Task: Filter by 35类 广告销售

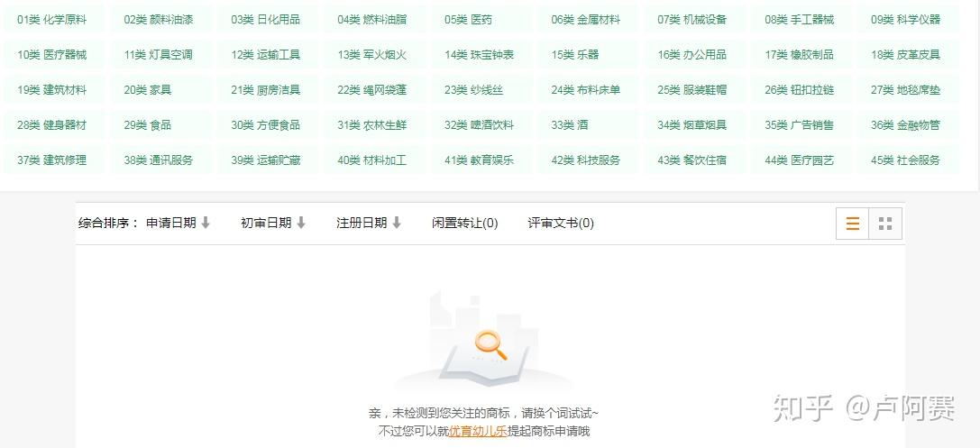Action: [799, 125]
